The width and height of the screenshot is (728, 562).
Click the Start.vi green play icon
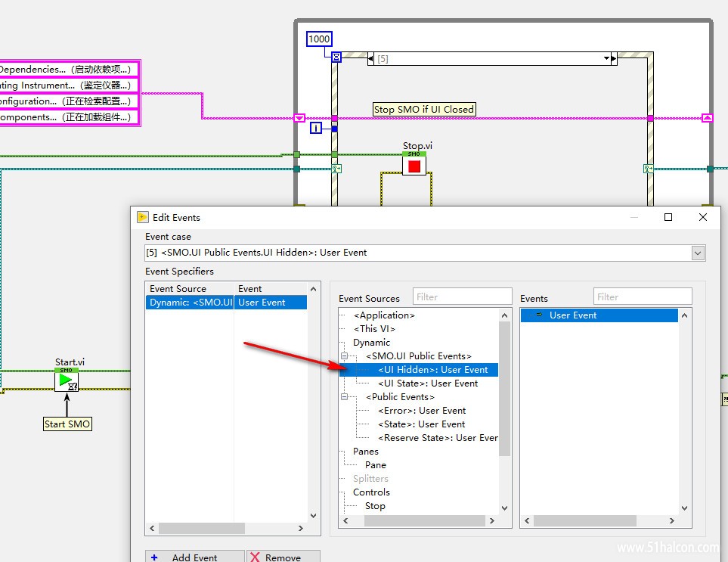[x=67, y=380]
